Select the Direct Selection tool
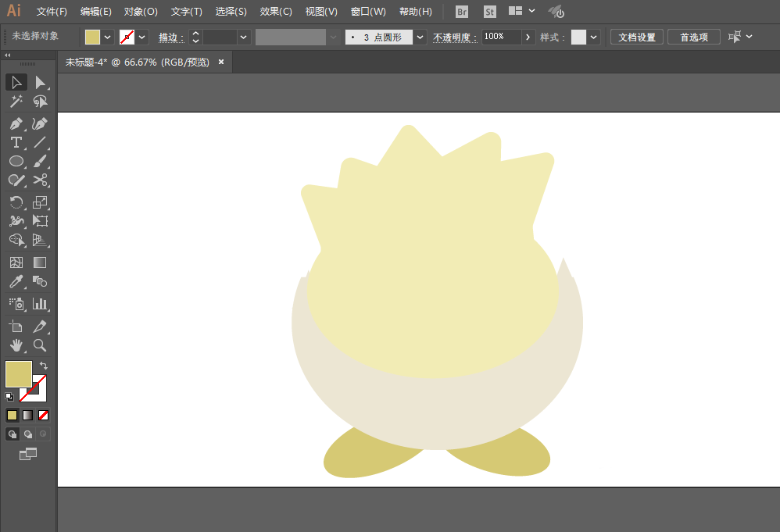Viewport: 780px width, 532px height. tap(40, 83)
